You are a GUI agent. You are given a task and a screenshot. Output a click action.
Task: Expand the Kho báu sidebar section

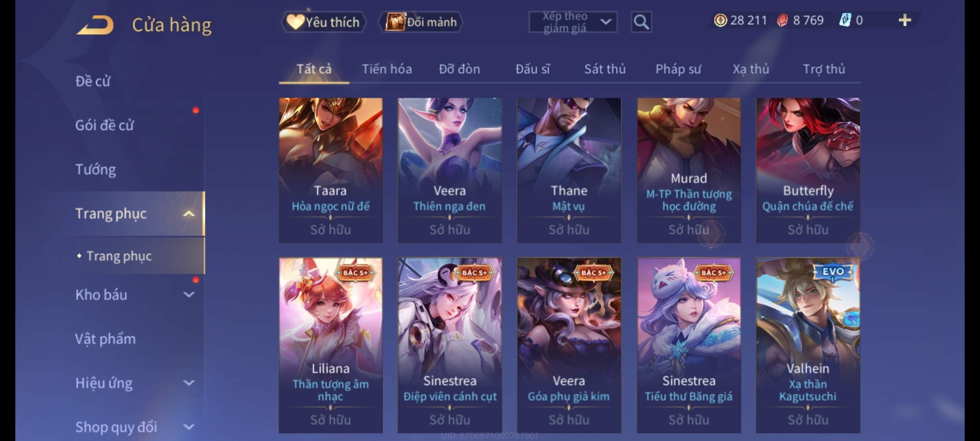point(189,295)
